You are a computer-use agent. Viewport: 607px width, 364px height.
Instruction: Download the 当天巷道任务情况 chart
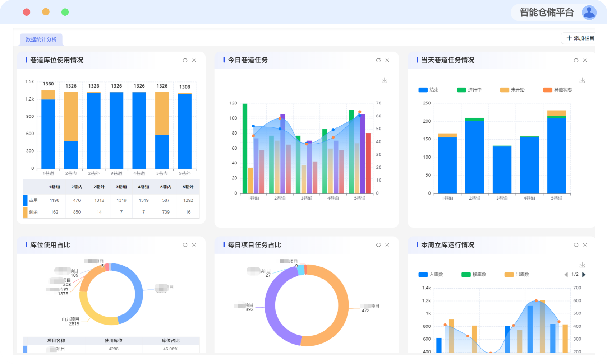point(582,80)
